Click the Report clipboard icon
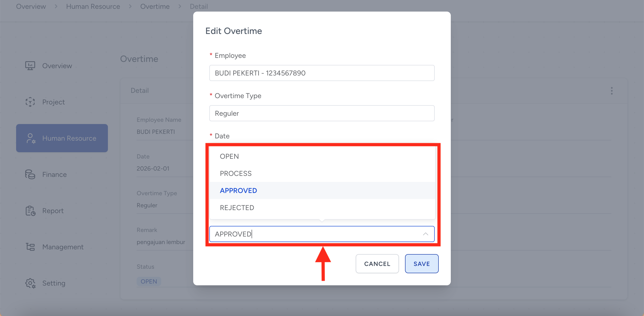 (x=30, y=211)
